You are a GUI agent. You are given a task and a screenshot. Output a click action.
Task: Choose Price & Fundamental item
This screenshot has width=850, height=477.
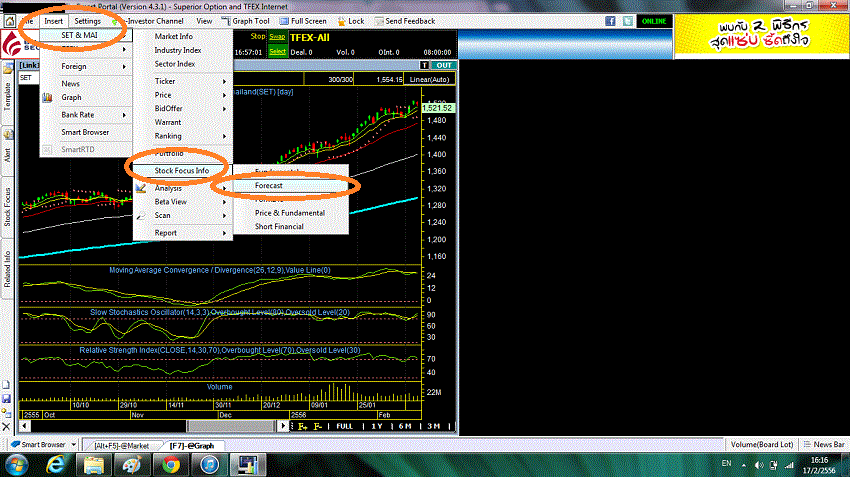pos(290,213)
